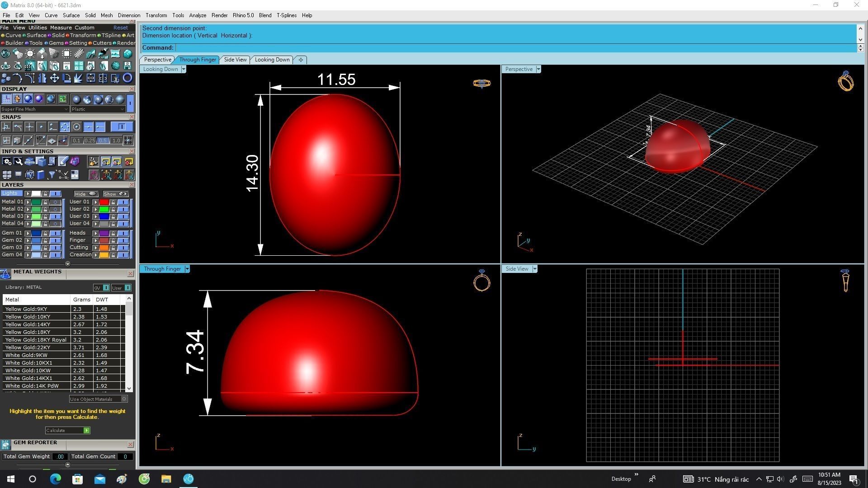The image size is (868, 488).
Task: Toggle the Metal 03 layer lock
Action: point(45,216)
